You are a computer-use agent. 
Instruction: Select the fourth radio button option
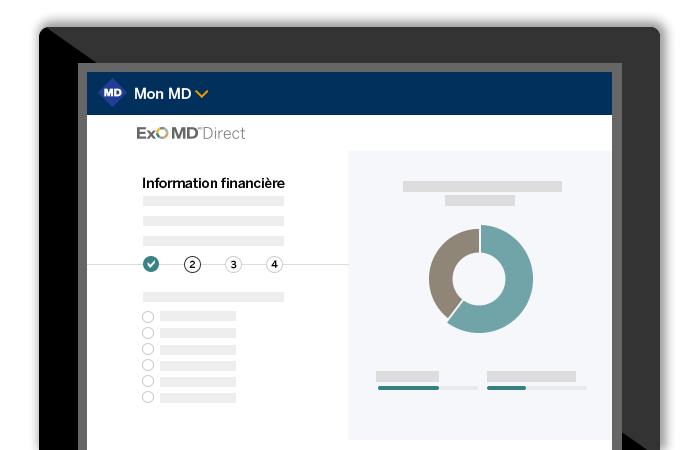coord(148,365)
